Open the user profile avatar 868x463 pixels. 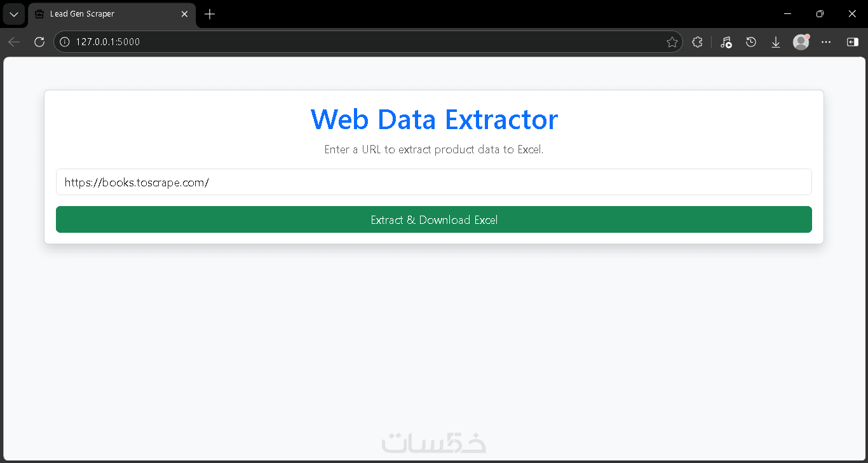[801, 42]
